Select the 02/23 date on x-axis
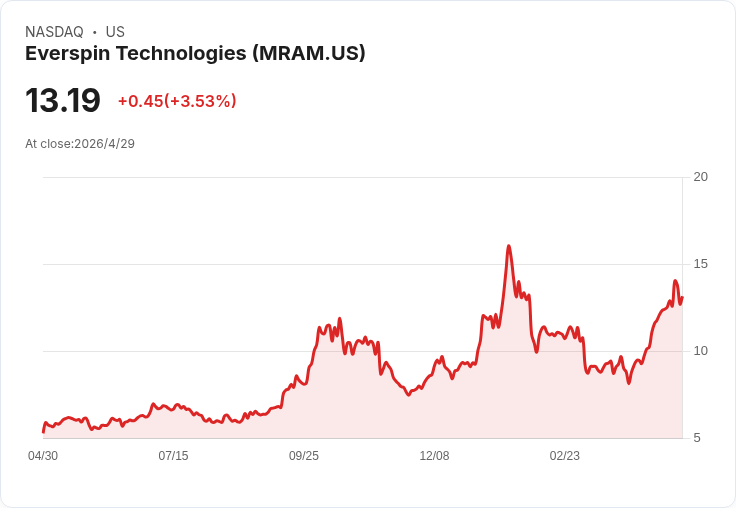The image size is (736, 508). [x=565, y=456]
